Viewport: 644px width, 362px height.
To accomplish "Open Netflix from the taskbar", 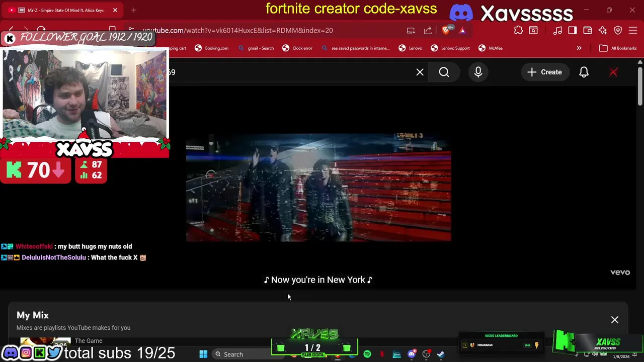I will click(x=382, y=354).
